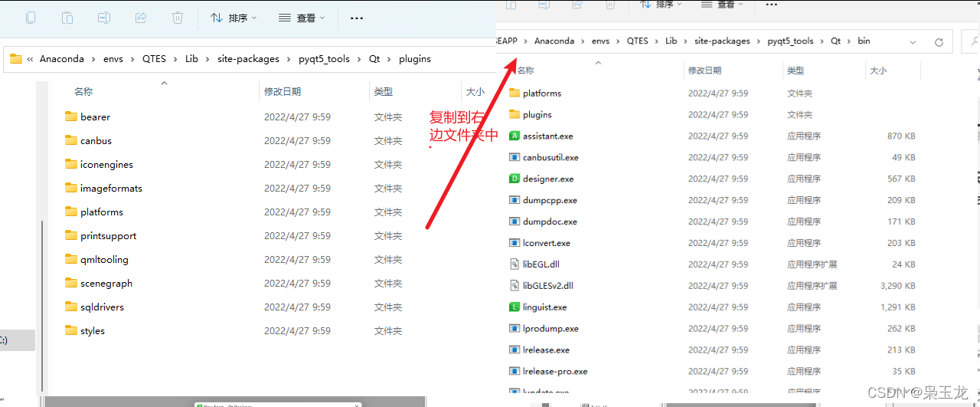Expand the « hidden path overflow in left breadcrumb
This screenshot has height=407, width=980.
30,59
